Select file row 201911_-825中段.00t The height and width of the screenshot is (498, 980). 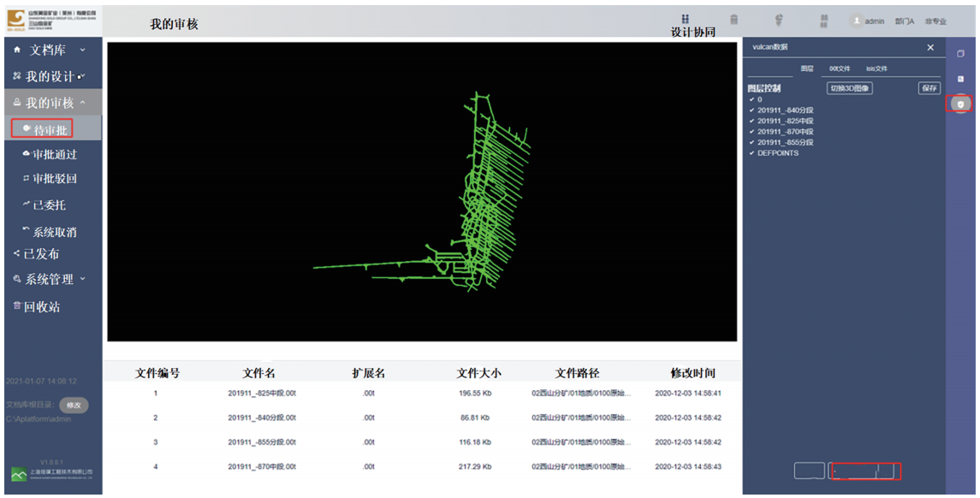(x=262, y=394)
